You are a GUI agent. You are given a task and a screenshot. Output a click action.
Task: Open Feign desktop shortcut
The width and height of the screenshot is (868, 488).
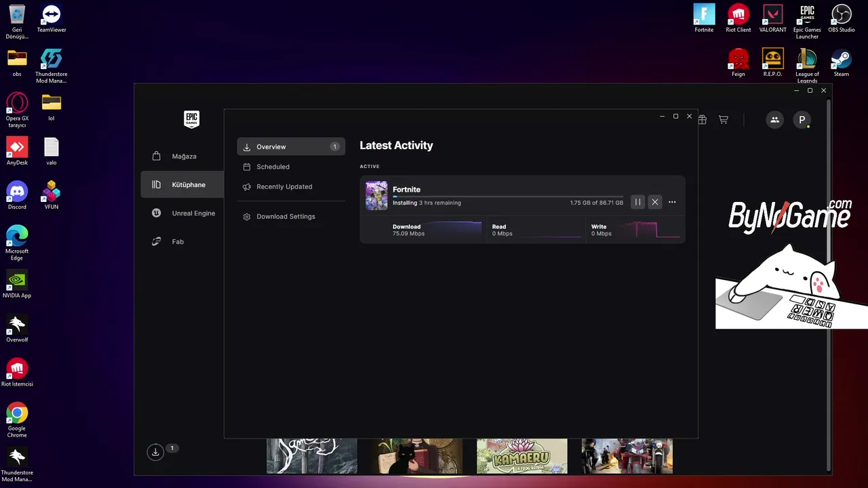pos(738,63)
